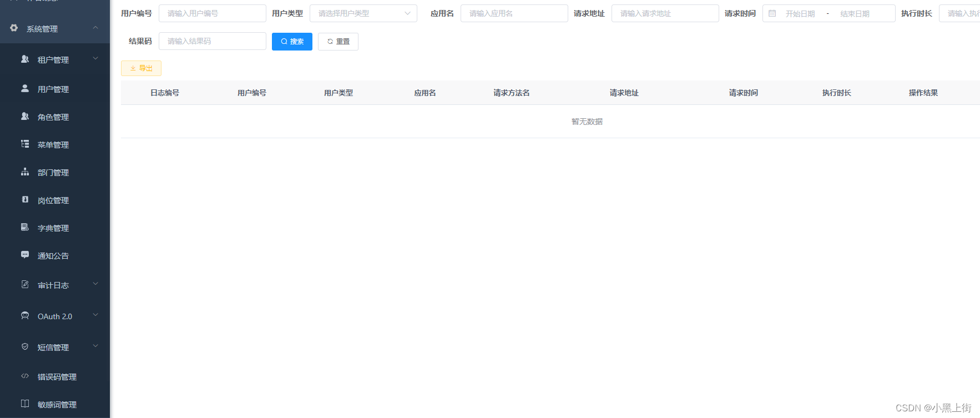Click the blue 搜索 button
Screen dimensions: 980x418
(x=292, y=42)
